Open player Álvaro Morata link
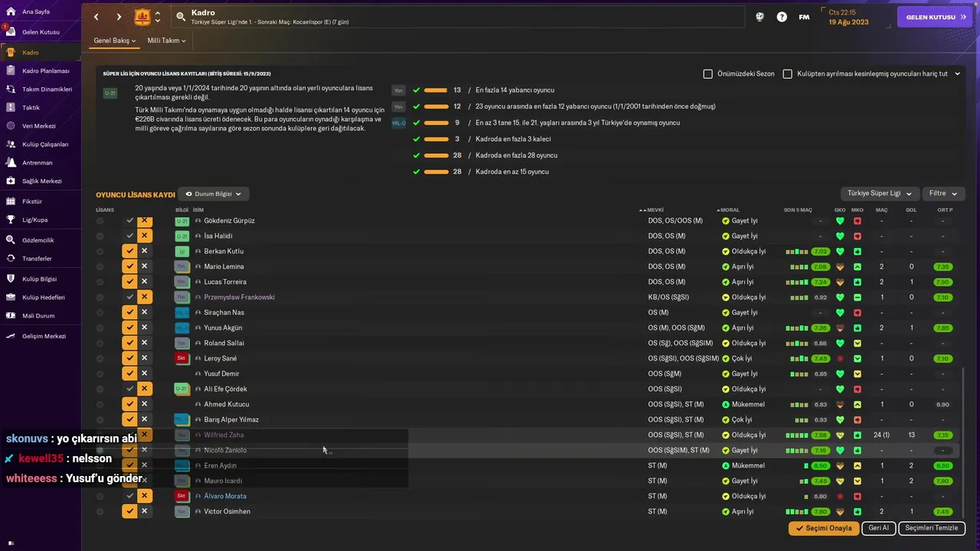Viewport: 980px width, 551px height. 225,496
